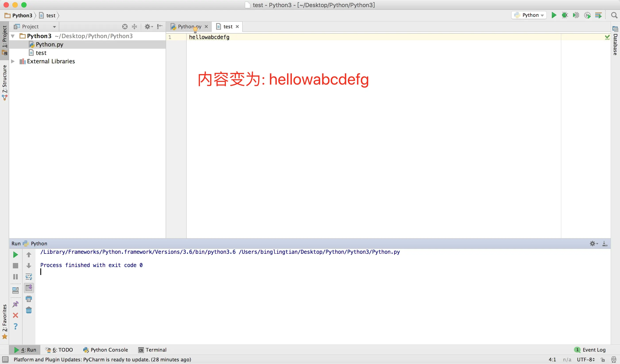
Task: Open the Event Log
Action: [x=590, y=350]
